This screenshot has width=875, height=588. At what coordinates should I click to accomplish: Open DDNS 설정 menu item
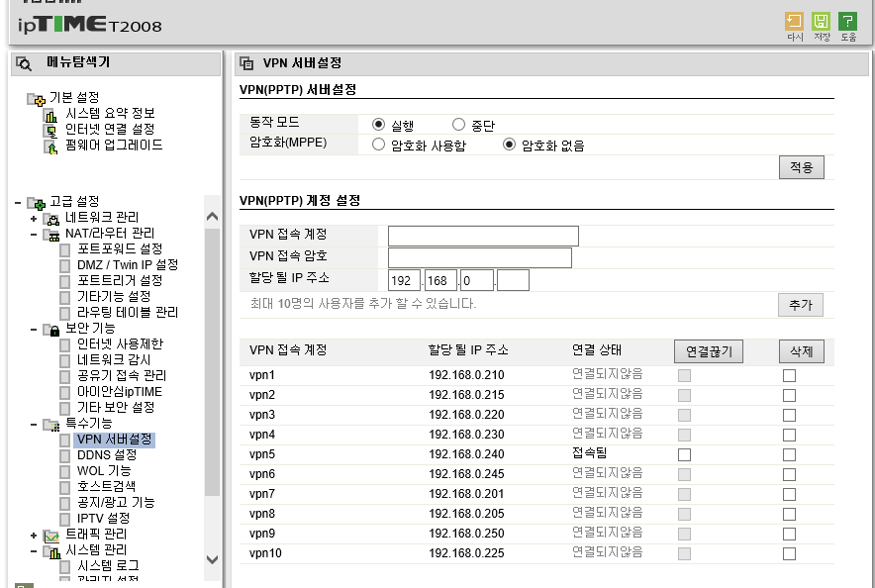click(107, 454)
